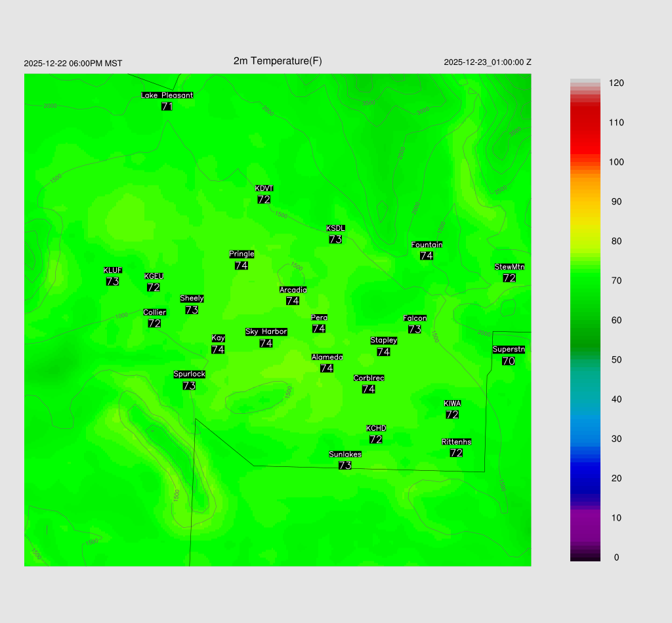The height and width of the screenshot is (623, 672).
Task: Select the Sky Harbor station marker
Action: click(266, 343)
